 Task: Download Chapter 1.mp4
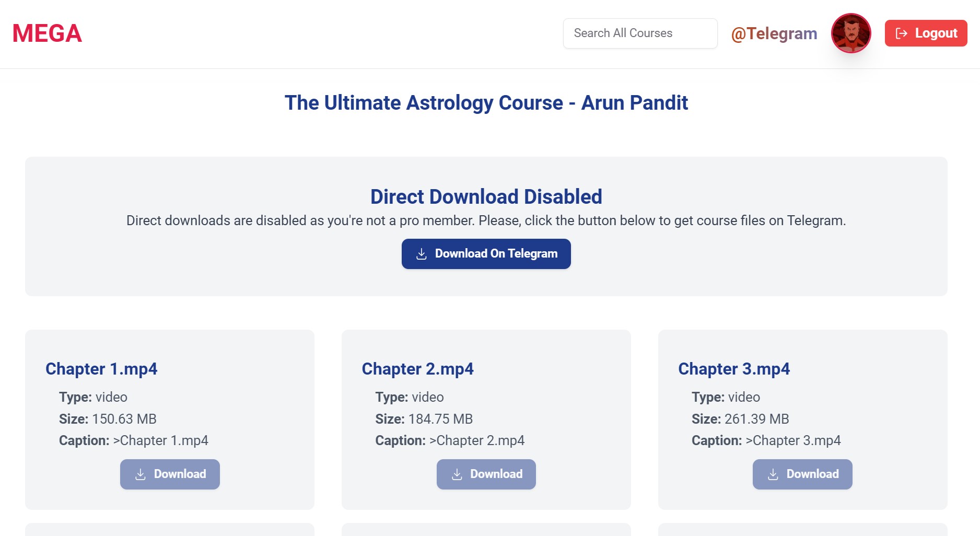[x=170, y=474]
